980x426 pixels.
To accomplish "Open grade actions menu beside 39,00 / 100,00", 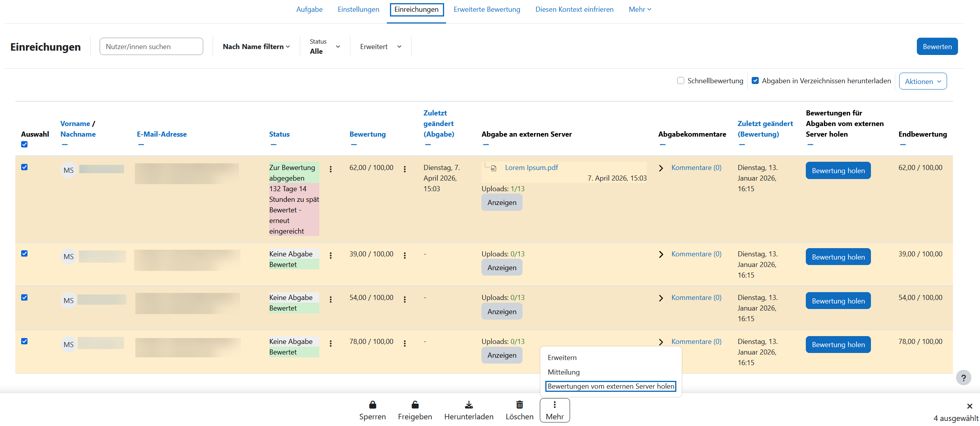I will pyautogui.click(x=404, y=256).
